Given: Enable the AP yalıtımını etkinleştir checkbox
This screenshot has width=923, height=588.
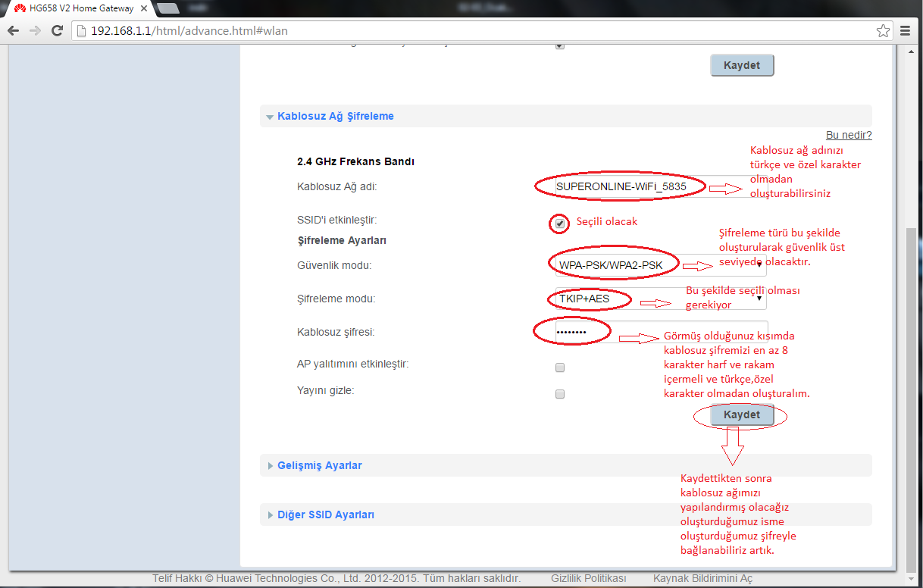Looking at the screenshot, I should 560,367.
